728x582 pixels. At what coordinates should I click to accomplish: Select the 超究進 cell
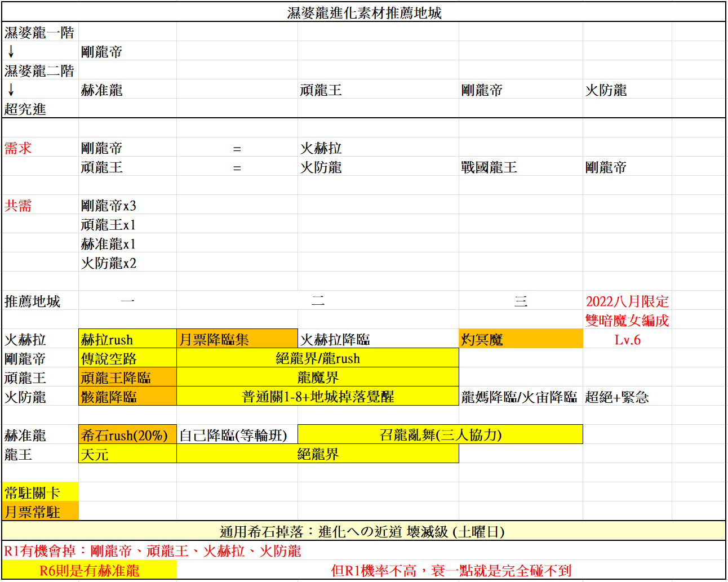(x=40, y=109)
